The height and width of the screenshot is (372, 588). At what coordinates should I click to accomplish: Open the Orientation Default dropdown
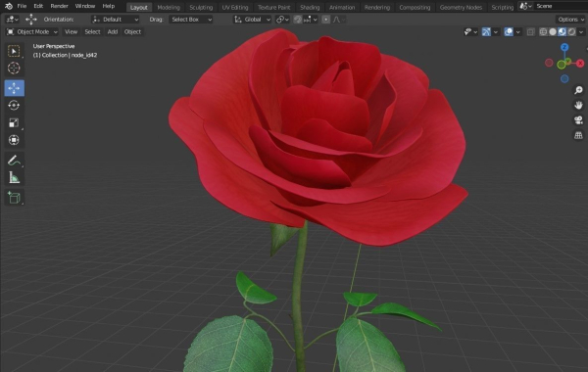click(115, 20)
